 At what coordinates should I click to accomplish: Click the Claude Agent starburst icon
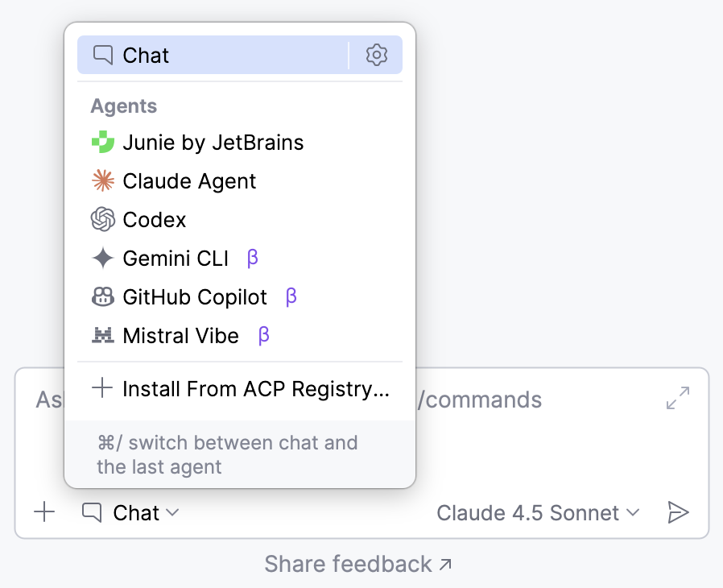(x=103, y=180)
